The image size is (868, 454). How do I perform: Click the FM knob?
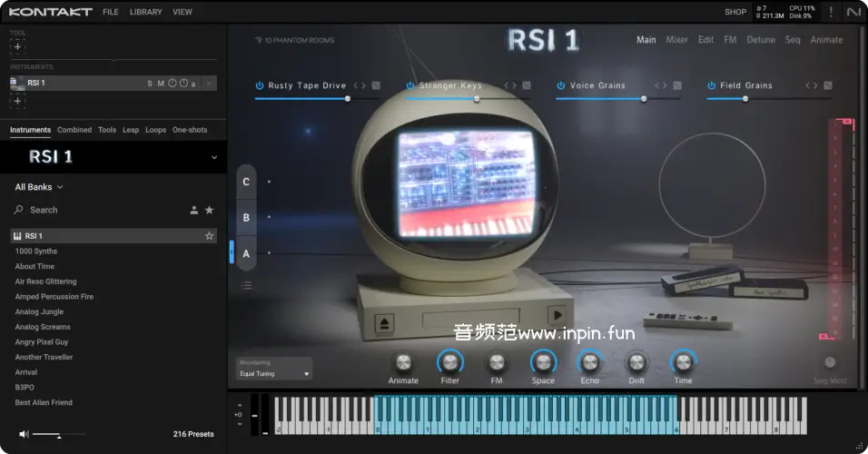coord(497,362)
